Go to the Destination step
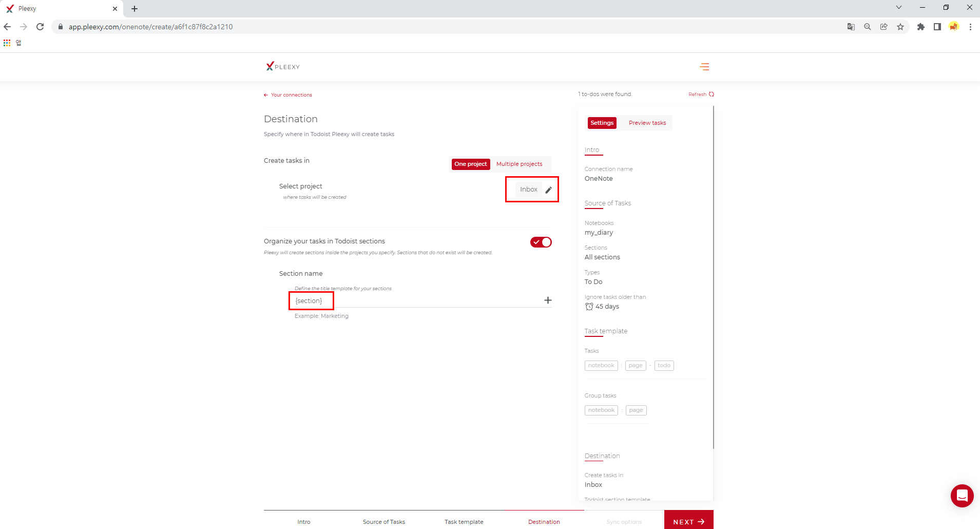This screenshot has height=529, width=980. 544,522
